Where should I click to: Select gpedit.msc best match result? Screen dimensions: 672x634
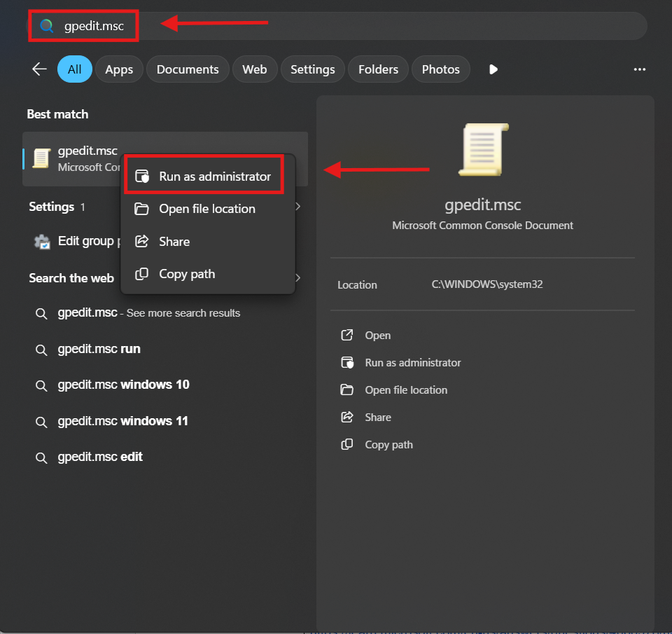point(165,159)
